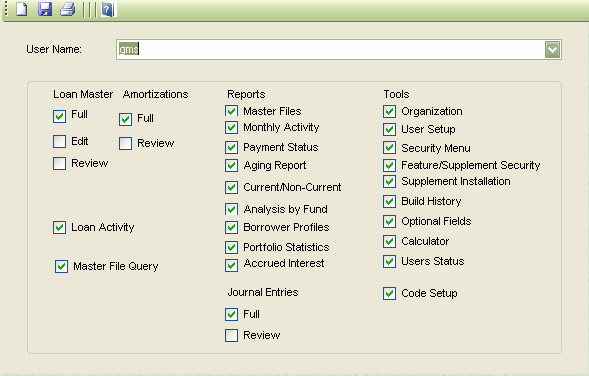
Task: Disable Portfolio Statistics report checkbox
Action: [x=231, y=247]
